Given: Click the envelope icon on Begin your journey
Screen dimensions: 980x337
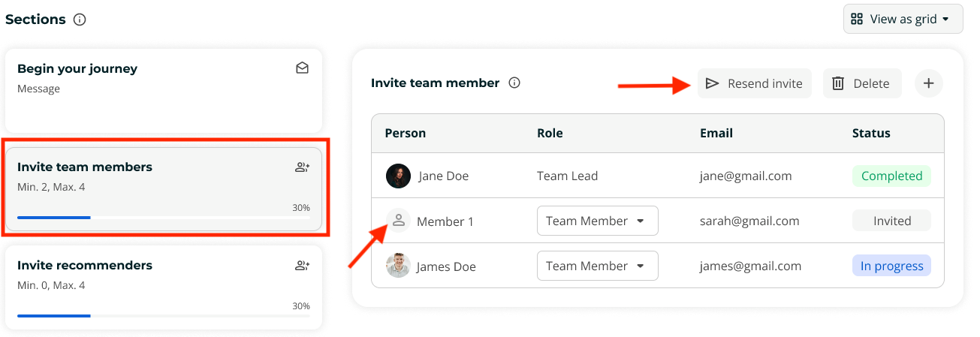Looking at the screenshot, I should (x=302, y=68).
